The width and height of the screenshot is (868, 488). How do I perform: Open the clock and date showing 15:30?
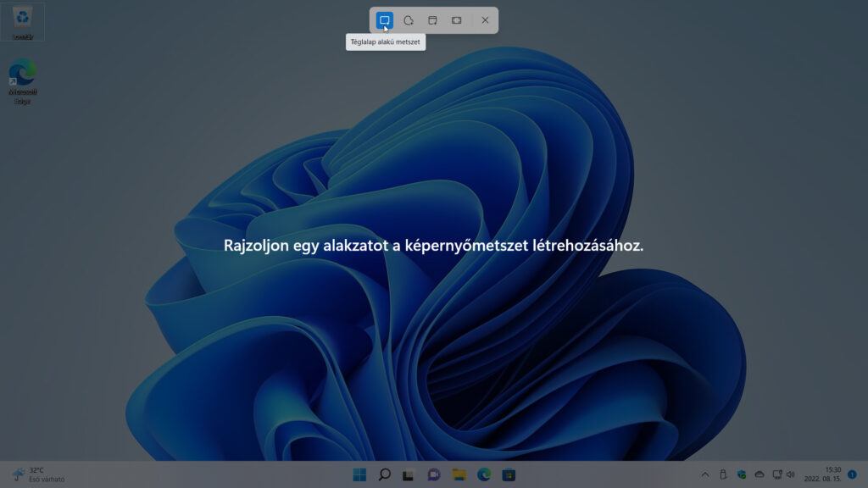tap(822, 474)
